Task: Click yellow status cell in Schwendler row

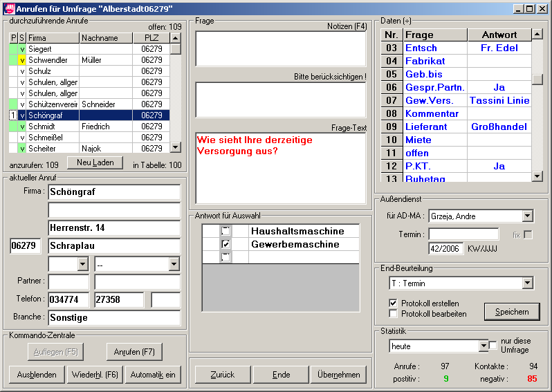Action: [x=22, y=60]
